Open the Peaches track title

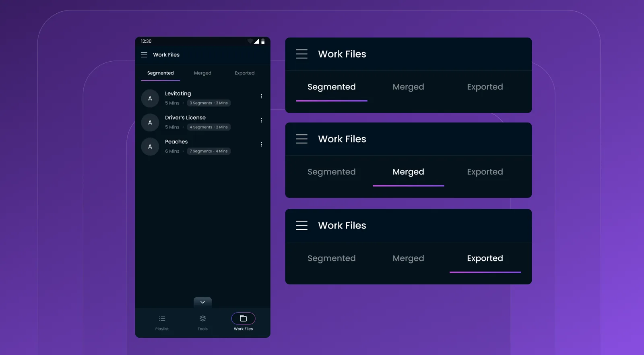click(176, 142)
